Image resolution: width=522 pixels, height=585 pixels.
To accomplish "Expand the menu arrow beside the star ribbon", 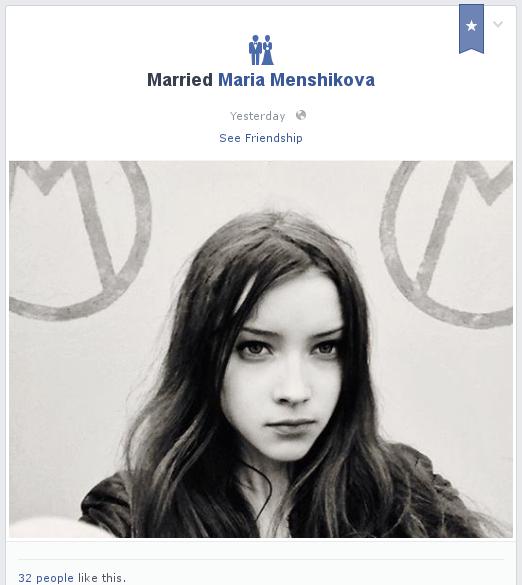I will coord(498,24).
